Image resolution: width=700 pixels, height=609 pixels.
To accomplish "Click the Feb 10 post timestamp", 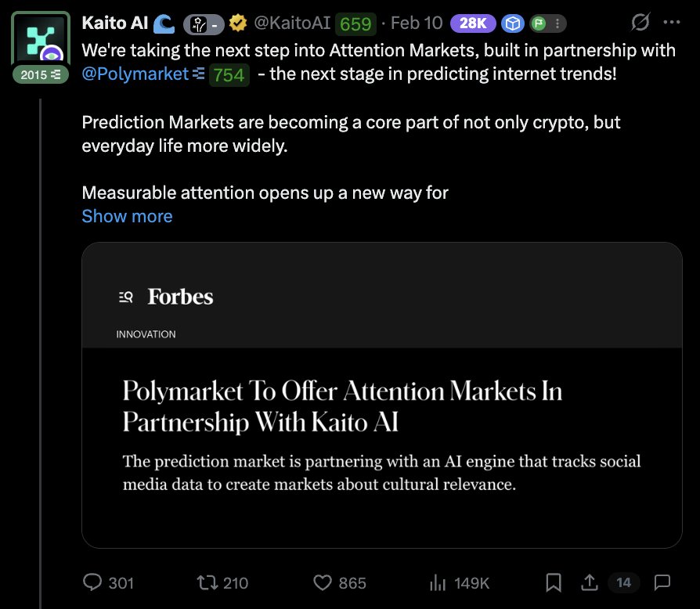I will click(x=416, y=23).
